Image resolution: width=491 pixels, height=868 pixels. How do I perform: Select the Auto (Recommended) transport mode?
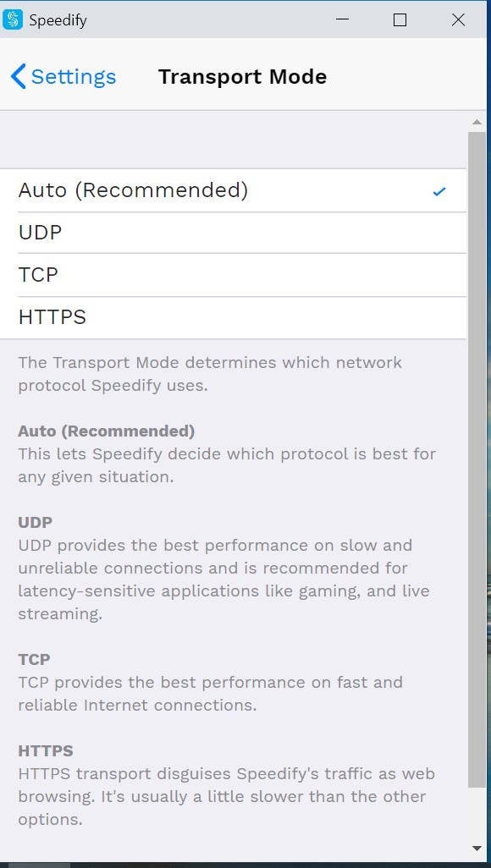(x=133, y=190)
